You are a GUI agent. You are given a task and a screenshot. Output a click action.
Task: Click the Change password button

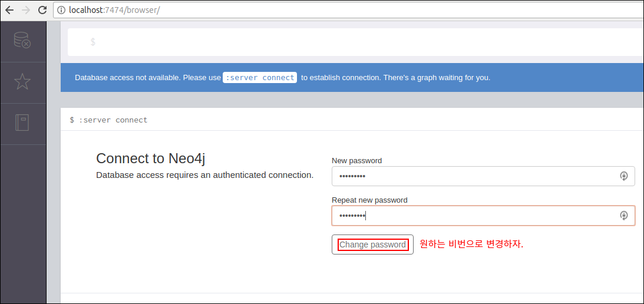coord(372,244)
